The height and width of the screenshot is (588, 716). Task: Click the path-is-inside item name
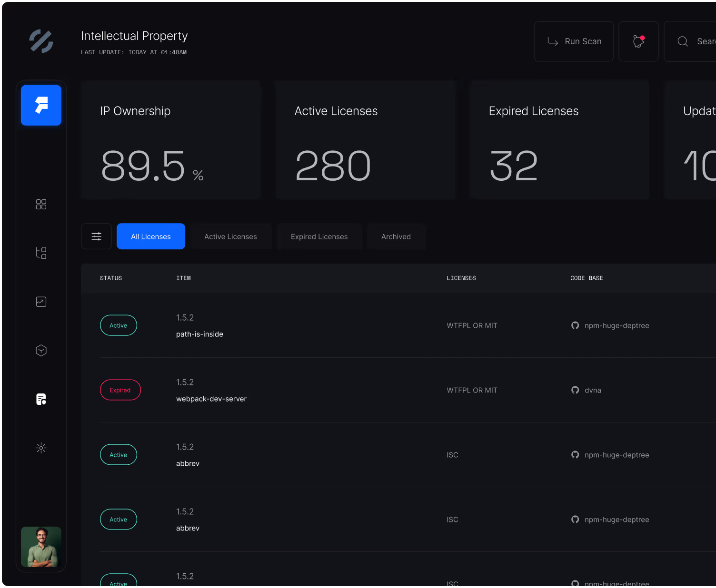pos(199,334)
